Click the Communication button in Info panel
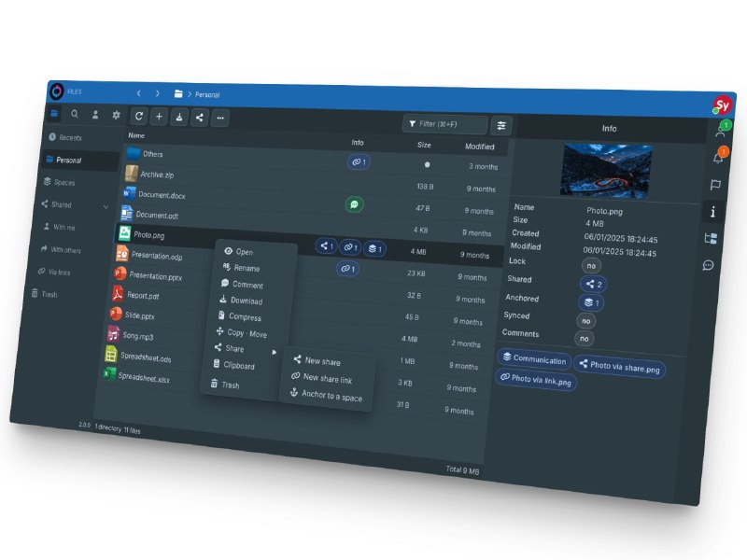747x560 pixels. click(534, 359)
